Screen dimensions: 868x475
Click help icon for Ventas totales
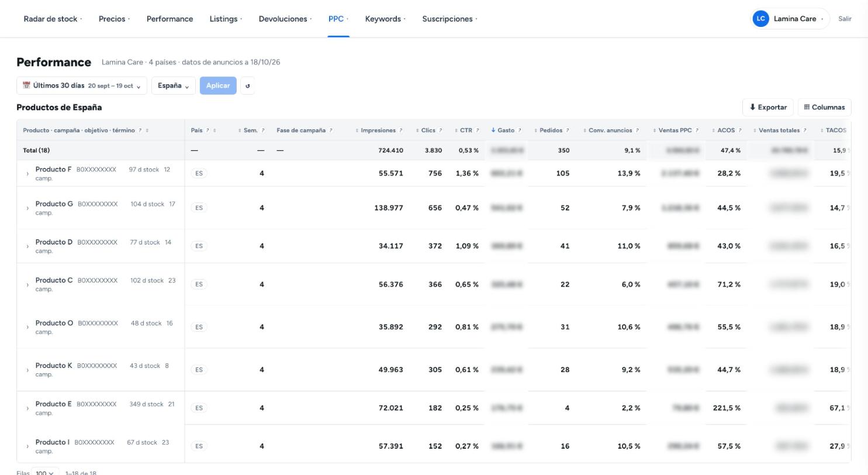click(x=805, y=130)
